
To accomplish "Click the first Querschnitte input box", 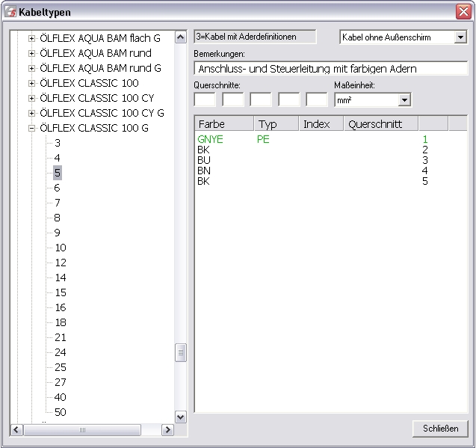I will (x=205, y=99).
